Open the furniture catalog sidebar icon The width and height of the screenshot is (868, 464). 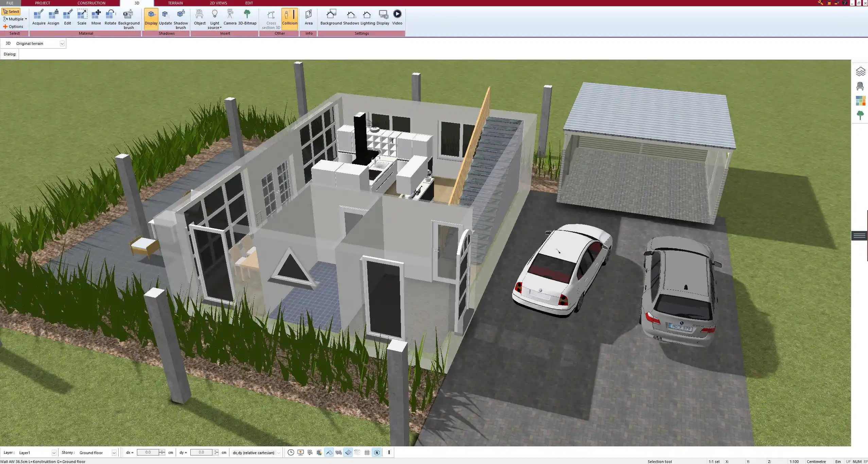pyautogui.click(x=860, y=86)
